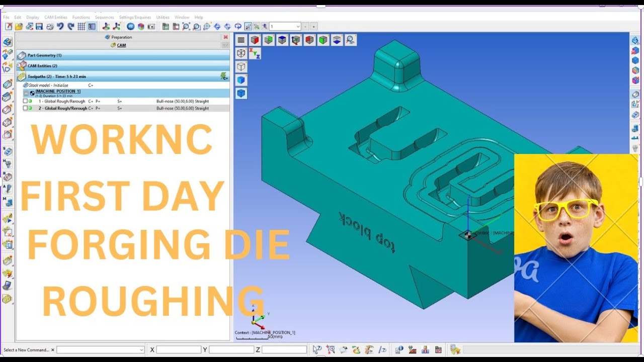The width and height of the screenshot is (644, 362).
Task: Open the hamburger menu in viewport
Action: [x=241, y=40]
